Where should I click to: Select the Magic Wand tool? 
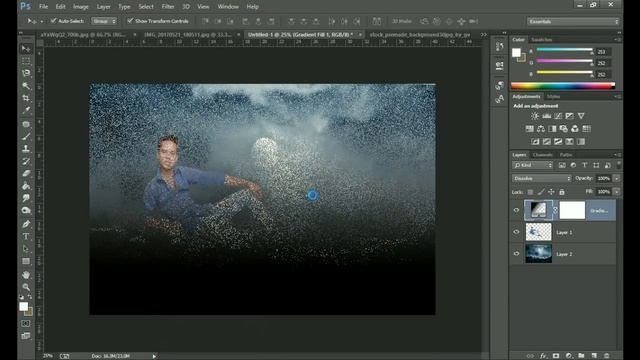click(x=26, y=86)
